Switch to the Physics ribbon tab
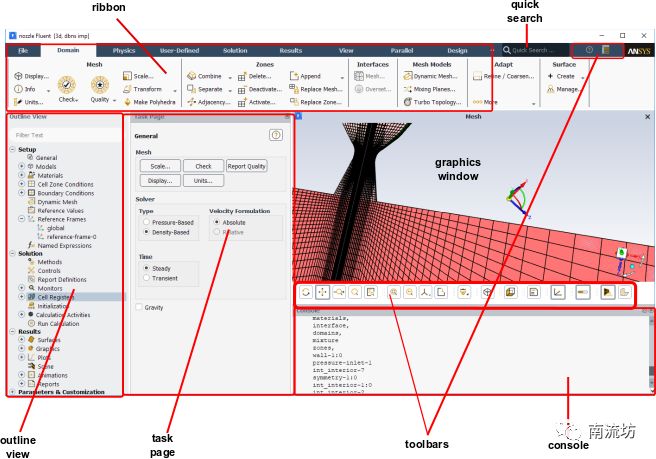Image resolution: width=656 pixels, height=459 pixels. (124, 50)
